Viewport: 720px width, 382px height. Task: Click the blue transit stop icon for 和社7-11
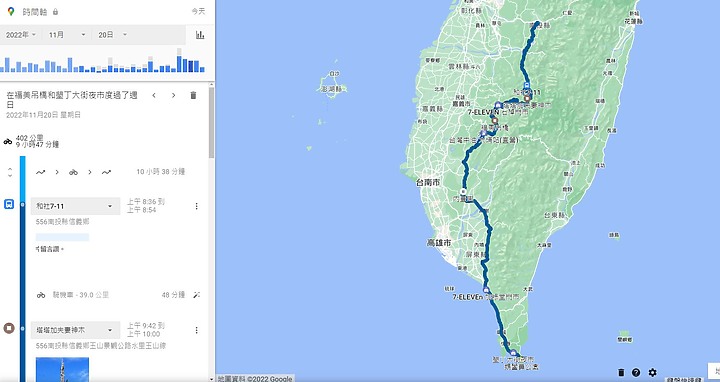click(9, 204)
